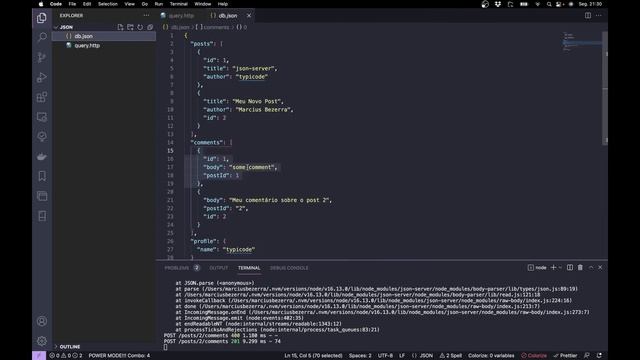This screenshot has height=360, width=640.
Task: Change the UTF-8 encoding status item
Action: tap(385, 356)
